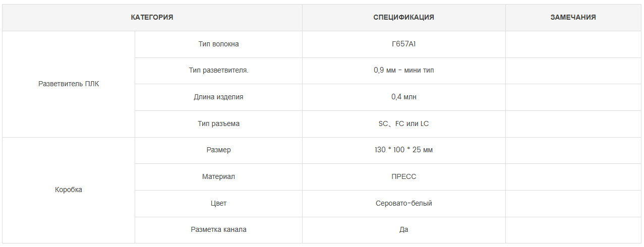Select the 0,4 млн value

(x=404, y=97)
